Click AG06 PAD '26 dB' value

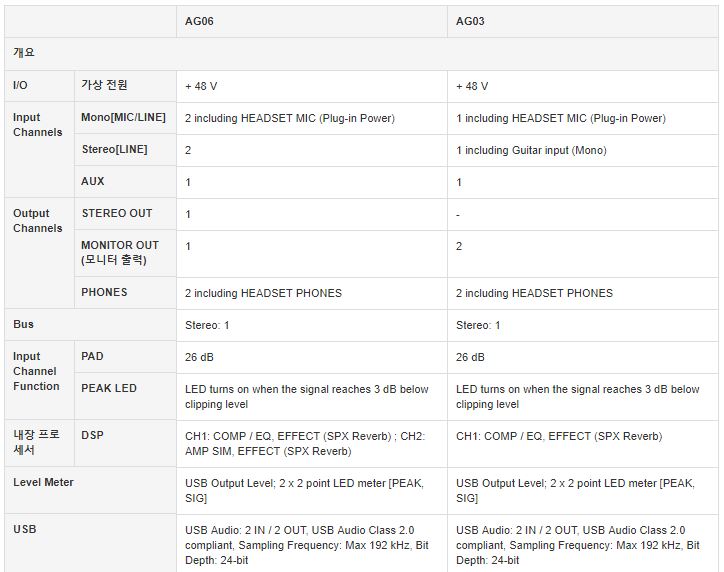pyautogui.click(x=199, y=357)
